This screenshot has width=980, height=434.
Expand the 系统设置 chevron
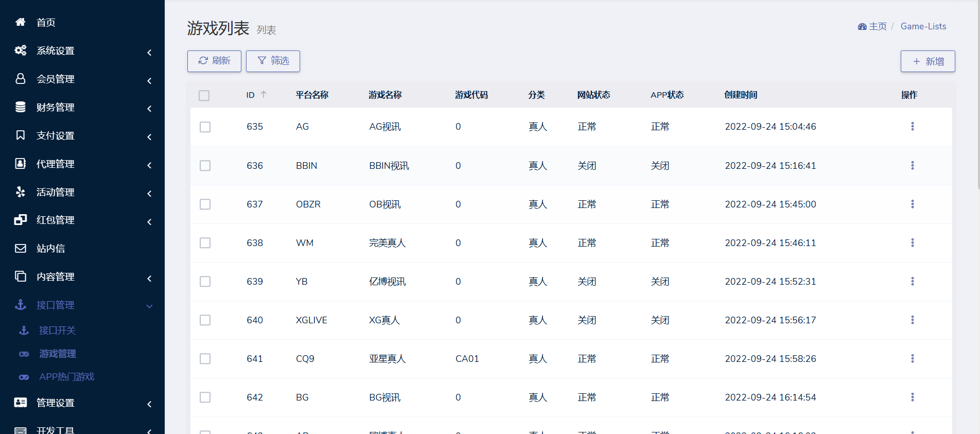[x=149, y=53]
